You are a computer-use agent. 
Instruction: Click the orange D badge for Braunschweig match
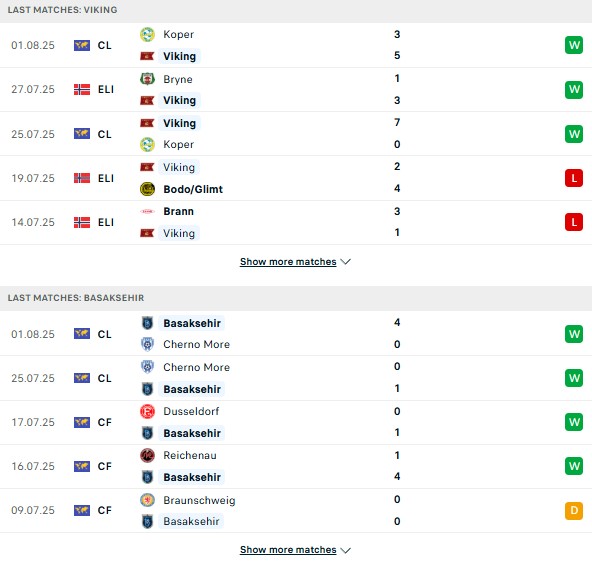point(574,510)
